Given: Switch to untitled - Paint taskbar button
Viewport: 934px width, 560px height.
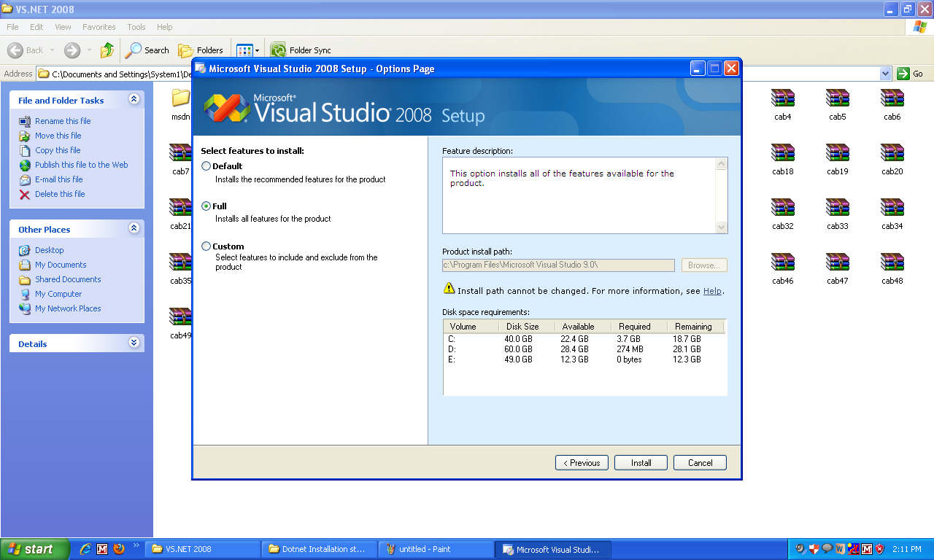Looking at the screenshot, I should pos(436,549).
